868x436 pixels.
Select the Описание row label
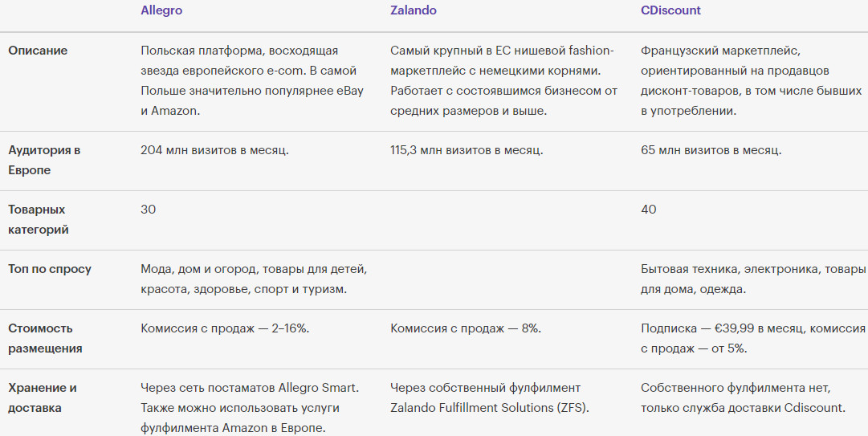(x=38, y=51)
